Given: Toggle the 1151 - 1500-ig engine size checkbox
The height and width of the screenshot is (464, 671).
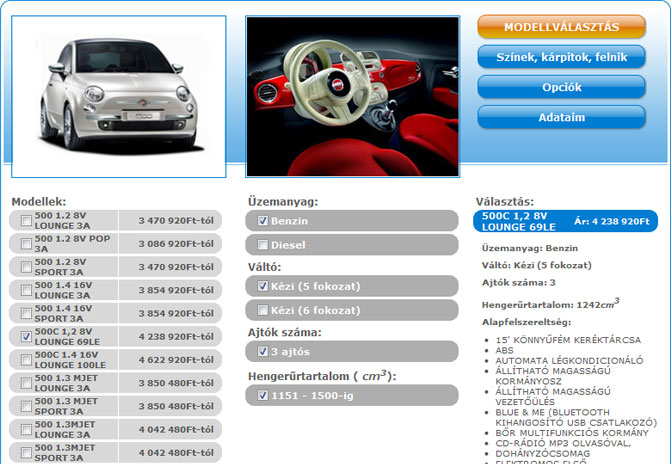Looking at the screenshot, I should [x=263, y=395].
